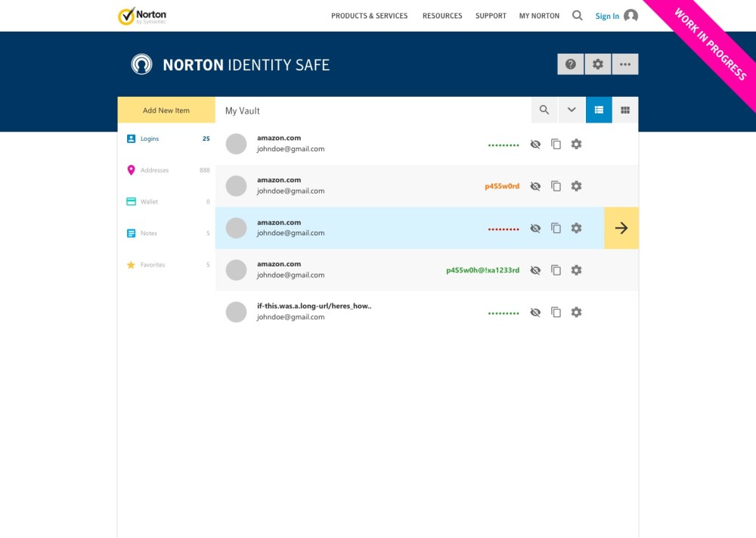The width and height of the screenshot is (756, 538).
Task: Click the help question mark icon
Action: (571, 64)
